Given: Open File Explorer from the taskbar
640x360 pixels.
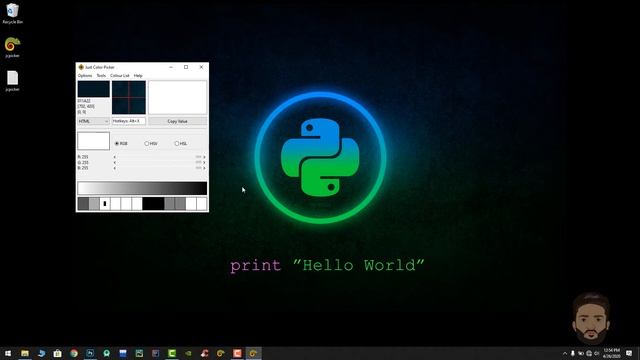Looking at the screenshot, I should [25, 353].
